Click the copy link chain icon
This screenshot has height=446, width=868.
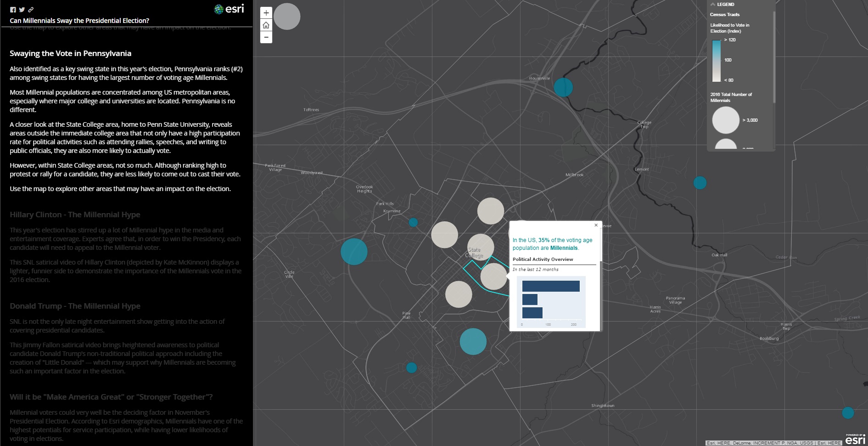click(x=31, y=10)
